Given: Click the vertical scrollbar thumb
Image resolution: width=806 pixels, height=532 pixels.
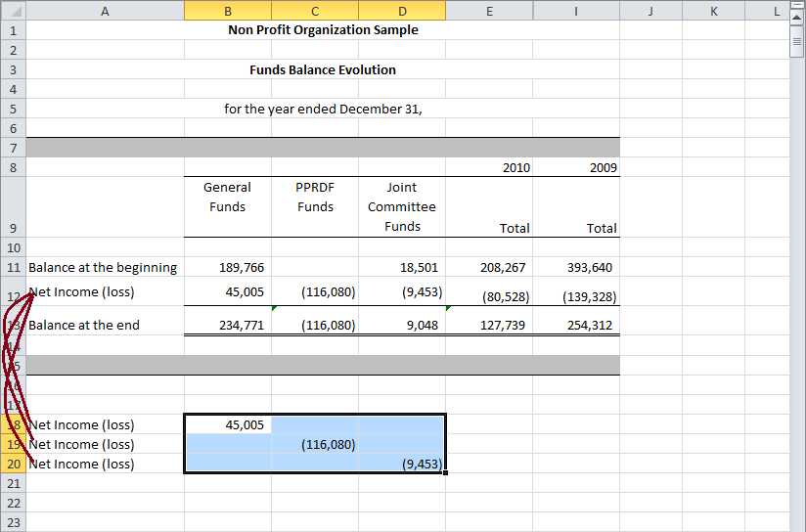Looking at the screenshot, I should click(796, 42).
